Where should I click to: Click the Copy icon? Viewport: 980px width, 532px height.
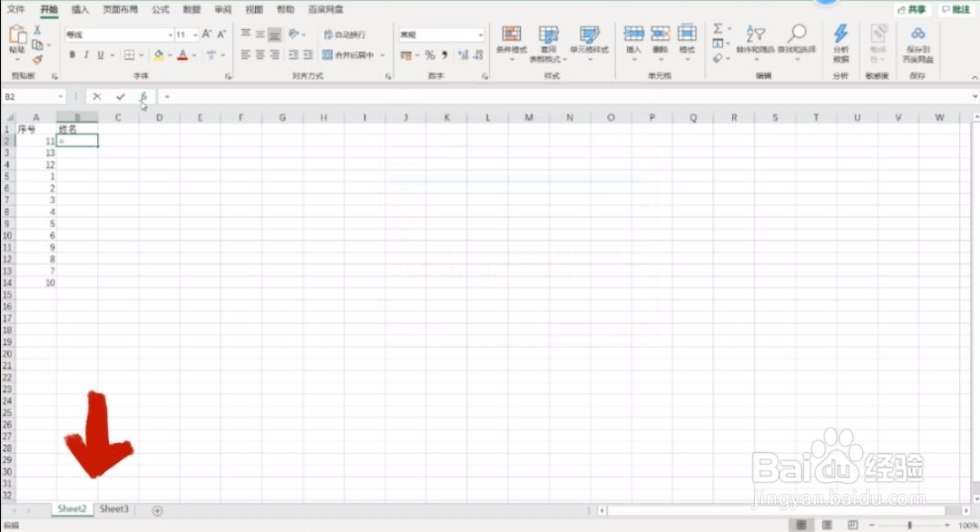37,44
